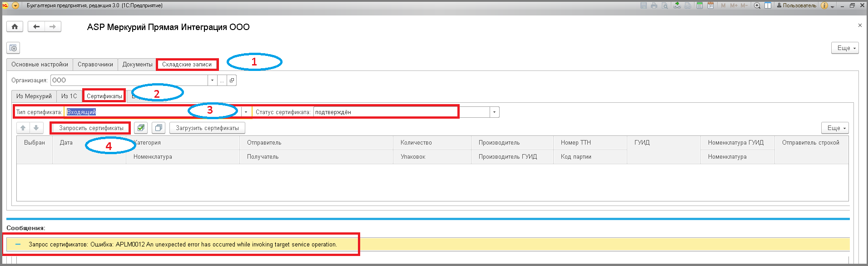Open the yellow Info help icon

pos(824,5)
